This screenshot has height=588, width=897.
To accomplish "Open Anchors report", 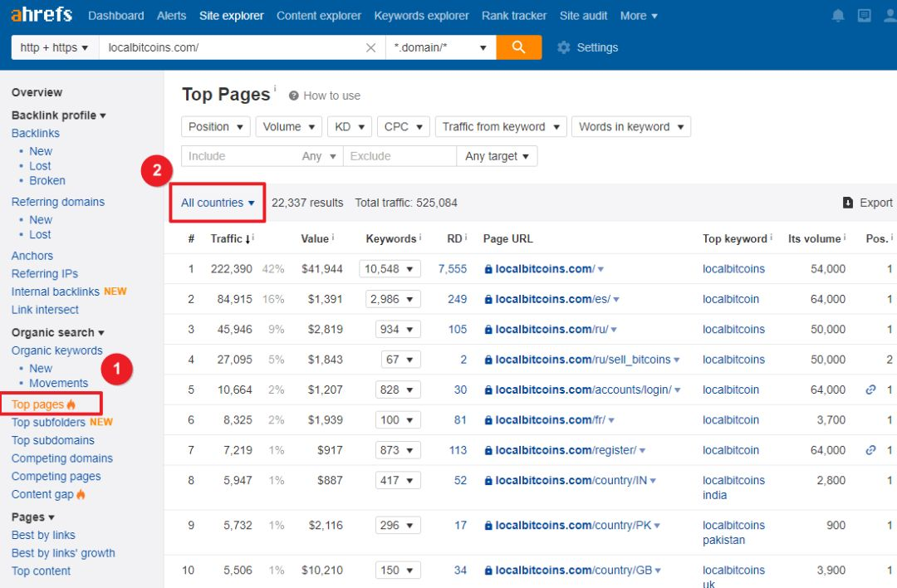I will click(32, 256).
